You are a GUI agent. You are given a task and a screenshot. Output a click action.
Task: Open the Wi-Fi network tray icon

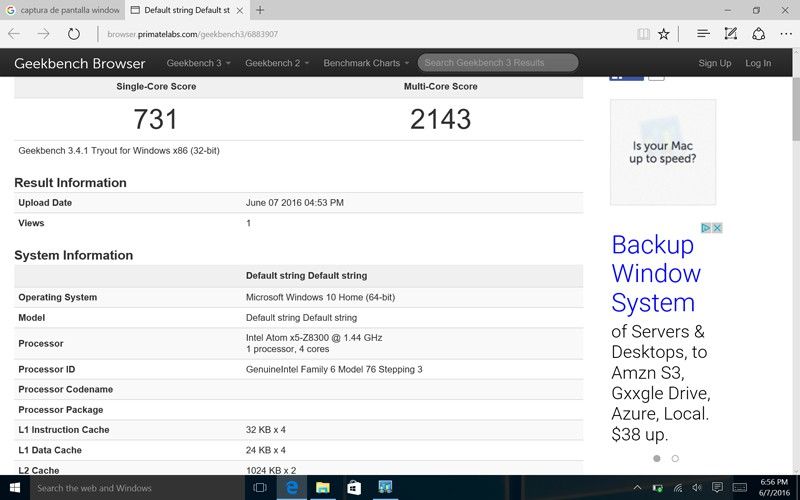click(678, 488)
